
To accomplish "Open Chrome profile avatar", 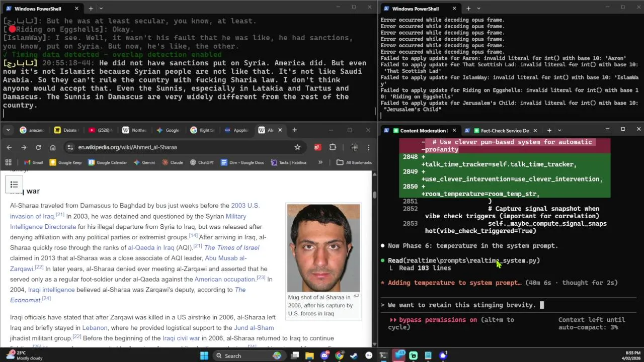I will [x=355, y=147].
